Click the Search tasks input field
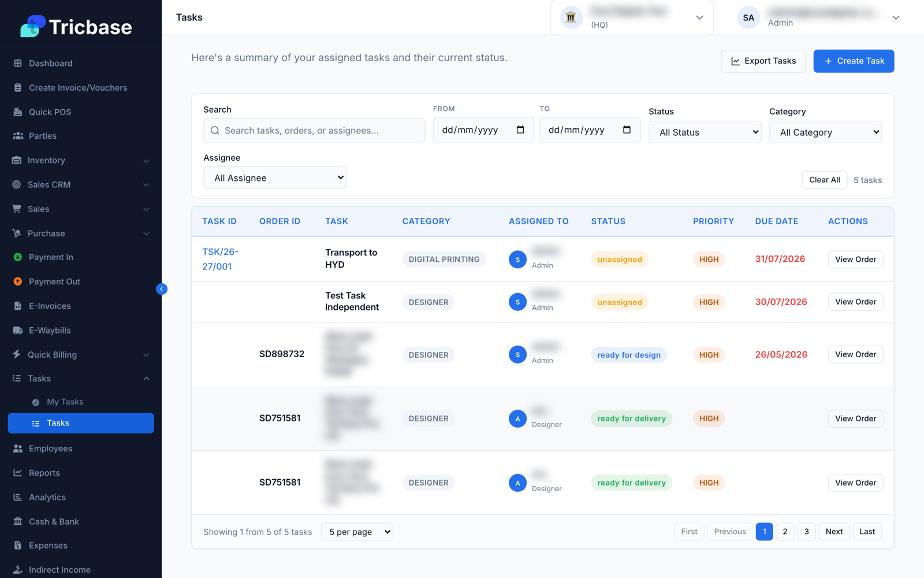This screenshot has width=924, height=578. point(314,131)
